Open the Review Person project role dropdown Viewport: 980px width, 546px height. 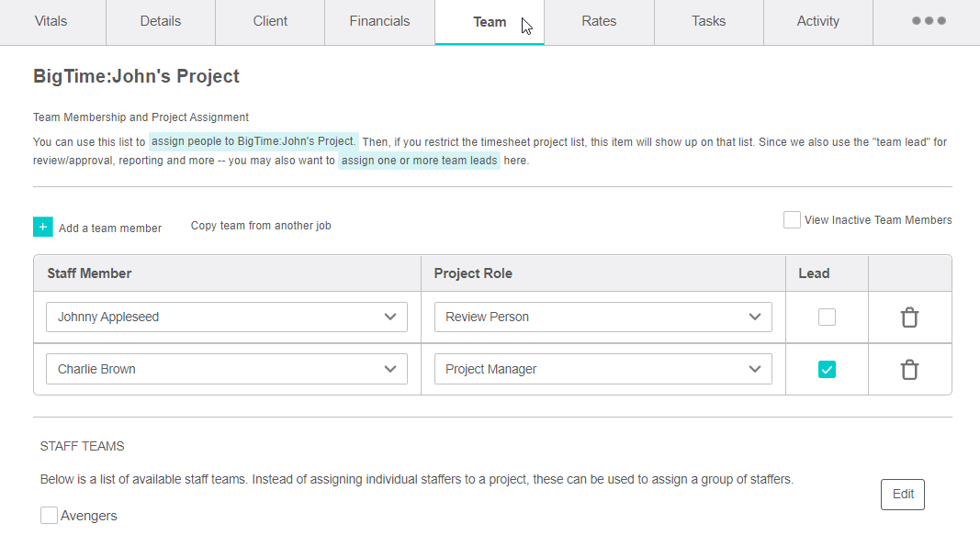click(x=603, y=318)
